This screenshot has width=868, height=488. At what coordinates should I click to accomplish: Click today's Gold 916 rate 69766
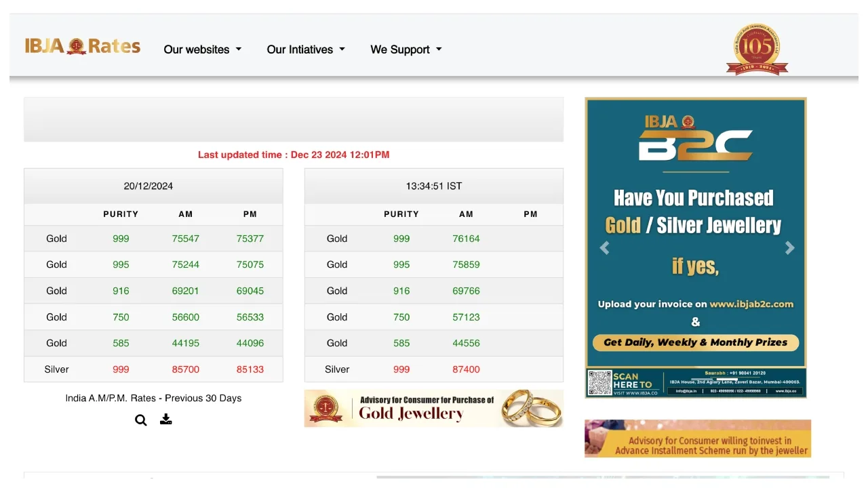point(467,291)
